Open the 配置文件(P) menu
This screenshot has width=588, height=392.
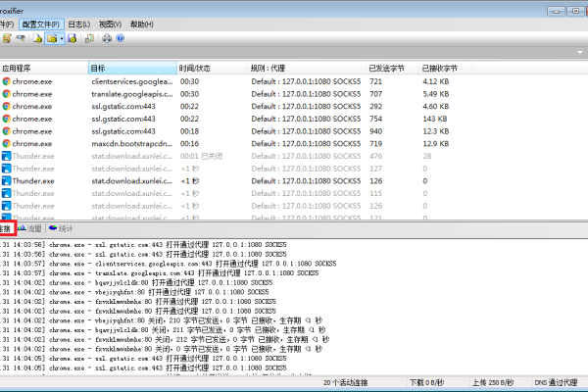43,23
